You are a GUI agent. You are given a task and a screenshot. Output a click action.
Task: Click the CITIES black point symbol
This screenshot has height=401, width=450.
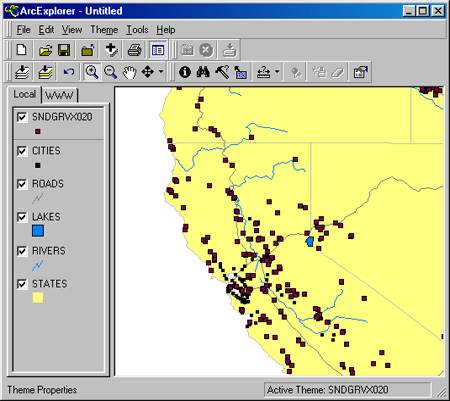[x=38, y=165]
